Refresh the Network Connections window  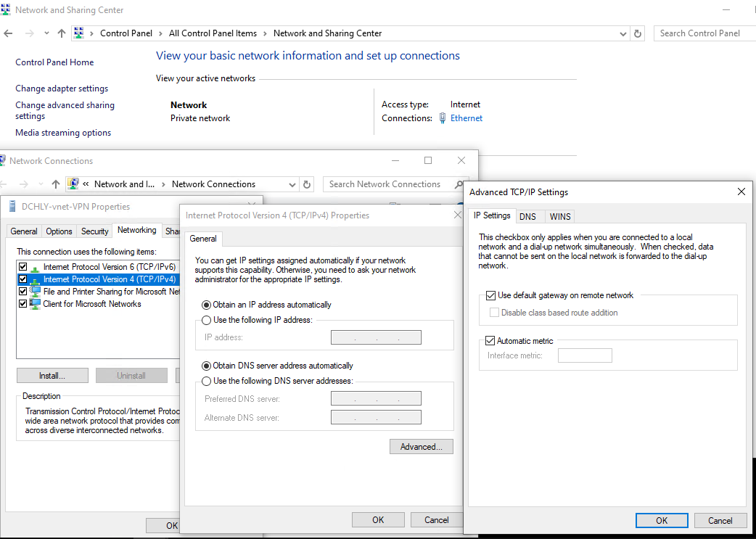[306, 184]
